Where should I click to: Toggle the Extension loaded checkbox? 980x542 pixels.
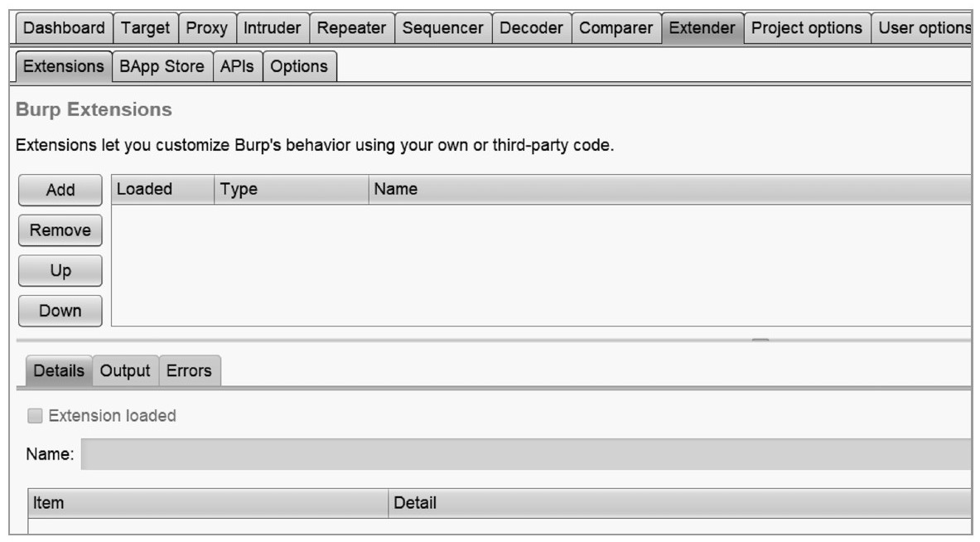click(35, 416)
